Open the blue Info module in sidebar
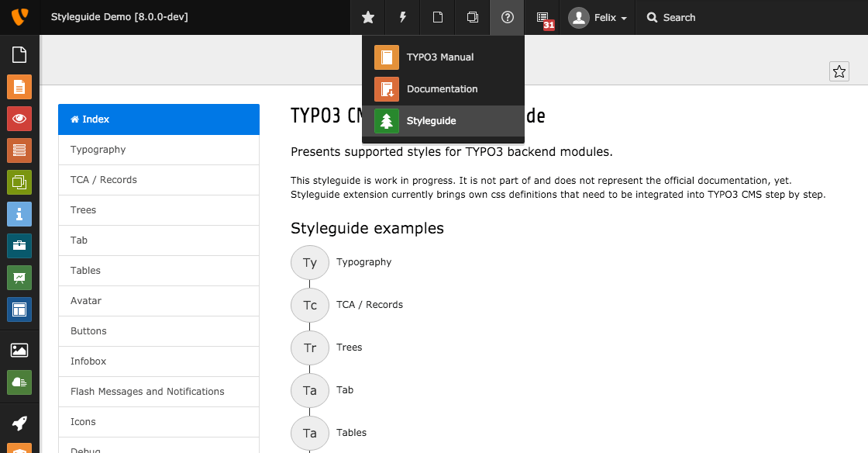868x453 pixels. (19, 214)
